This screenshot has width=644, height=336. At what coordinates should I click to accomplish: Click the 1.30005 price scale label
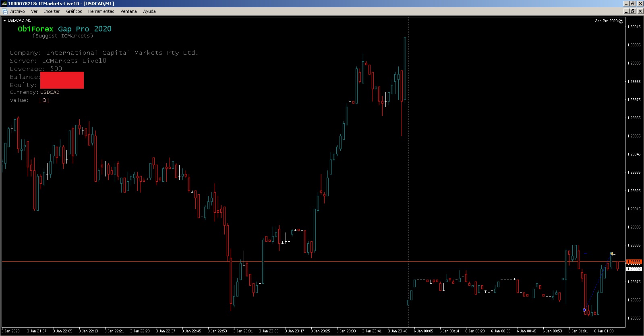pos(634,45)
